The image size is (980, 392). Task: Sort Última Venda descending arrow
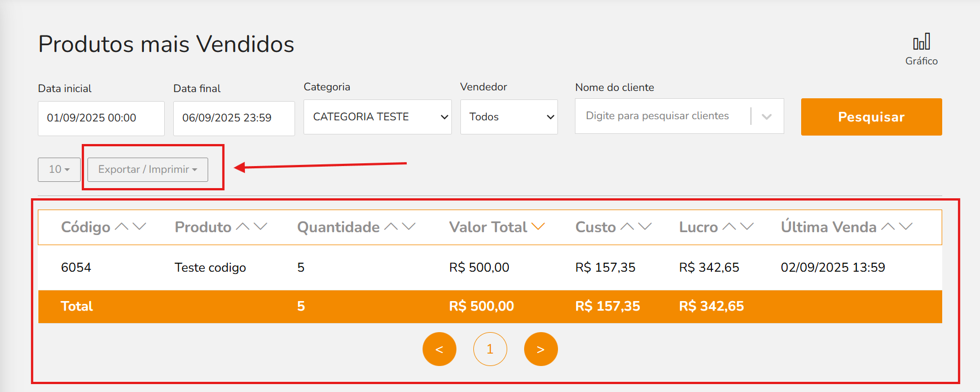coord(906,227)
